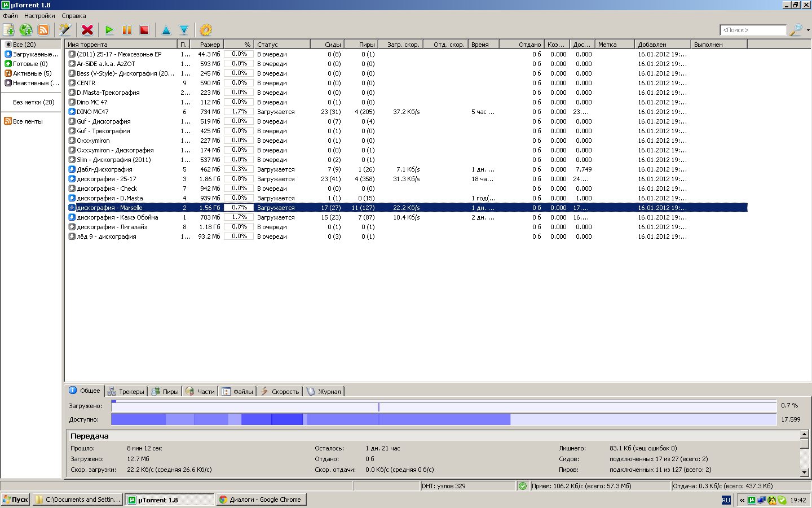Select the дискография - 25-17 torrent
The width and height of the screenshot is (812, 508).
coord(407,179)
